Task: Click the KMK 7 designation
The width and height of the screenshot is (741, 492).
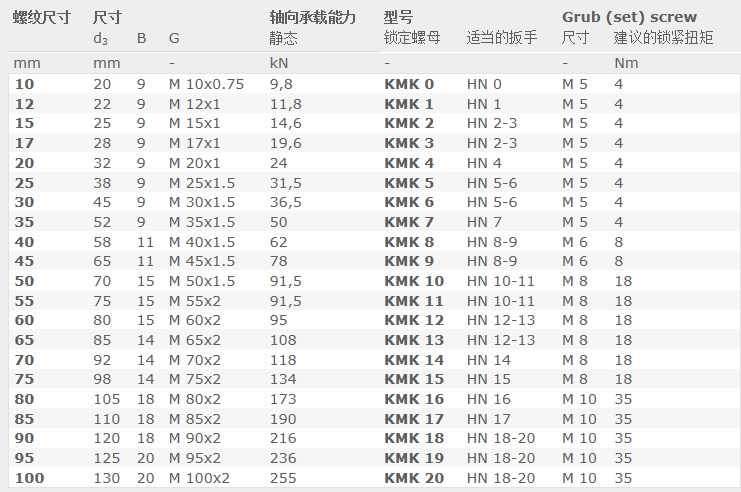Action: 409,222
